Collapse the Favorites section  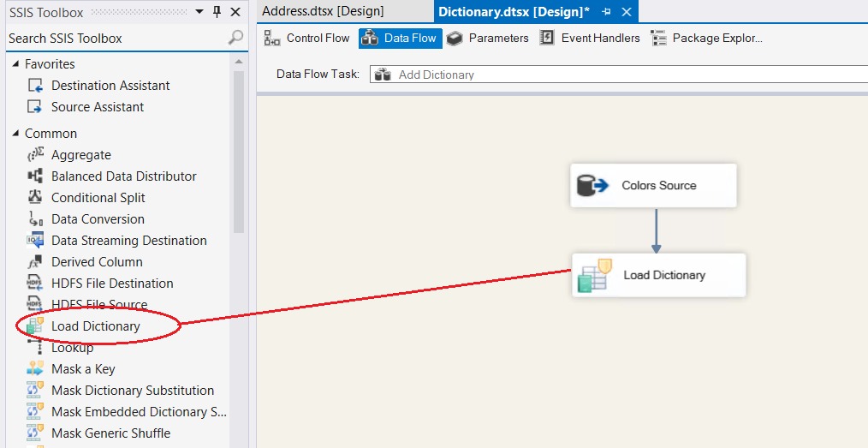15,64
